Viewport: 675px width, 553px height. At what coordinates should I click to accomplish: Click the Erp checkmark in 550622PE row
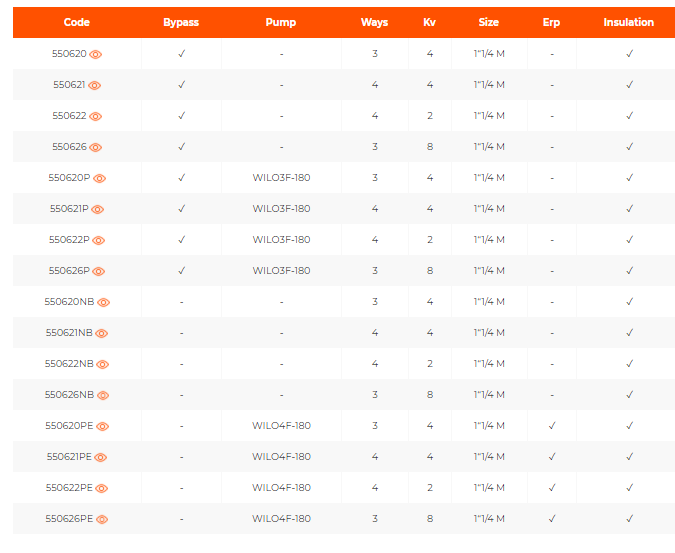[552, 488]
